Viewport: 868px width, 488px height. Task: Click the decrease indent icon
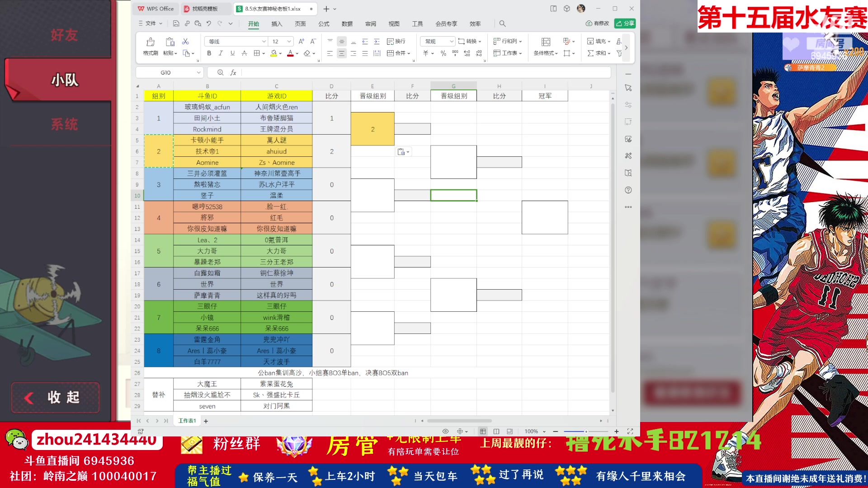(x=365, y=41)
